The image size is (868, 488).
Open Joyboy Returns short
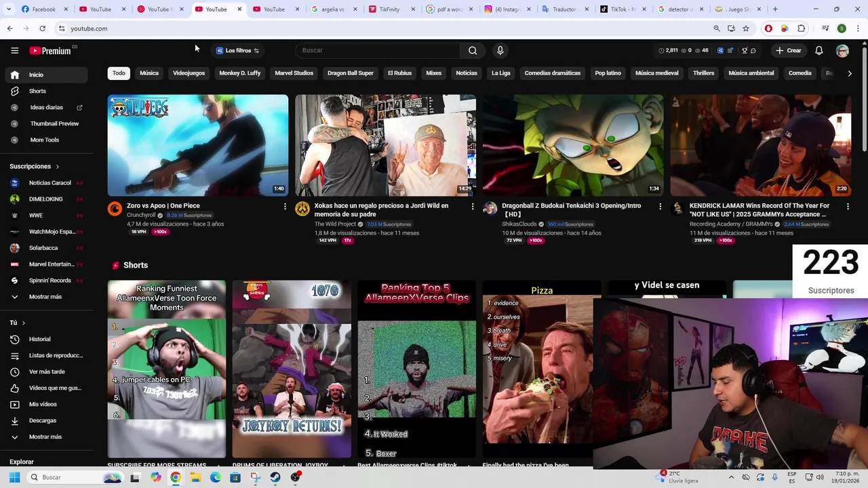(x=292, y=369)
